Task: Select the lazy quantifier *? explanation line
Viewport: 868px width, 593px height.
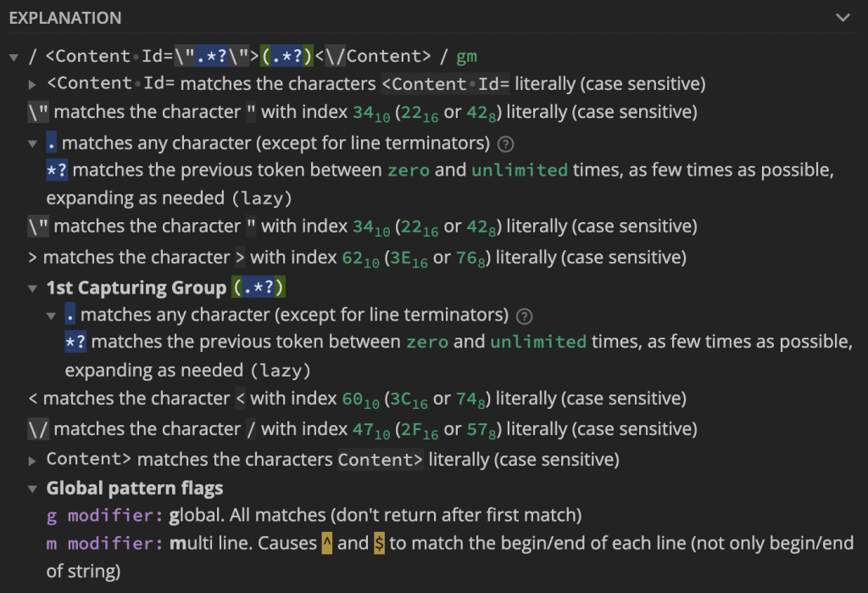Action: tap(254, 170)
